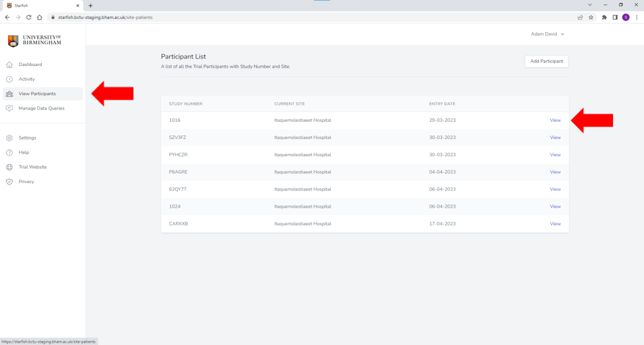This screenshot has height=345, width=644.
Task: Expand the Adam David user dropdown
Action: 547,34
